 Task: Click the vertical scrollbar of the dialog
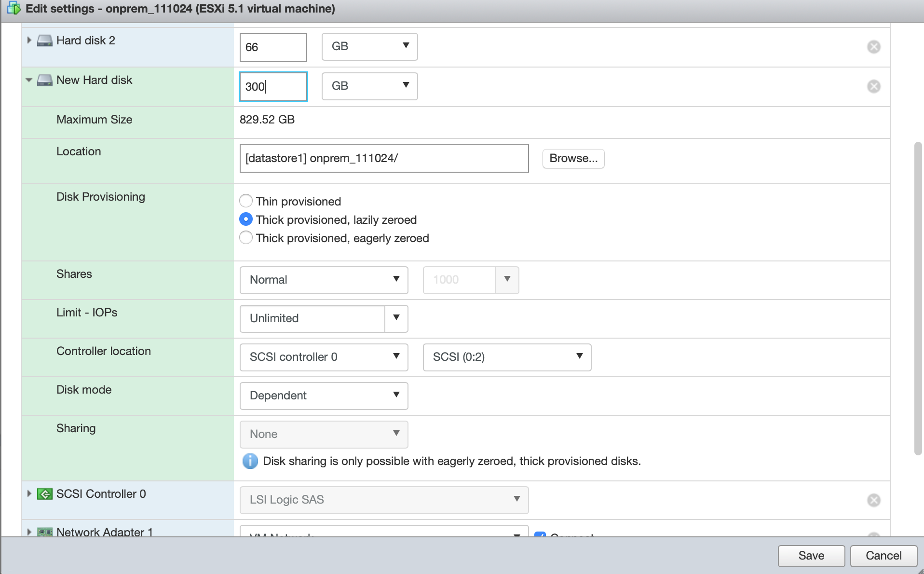click(918, 298)
